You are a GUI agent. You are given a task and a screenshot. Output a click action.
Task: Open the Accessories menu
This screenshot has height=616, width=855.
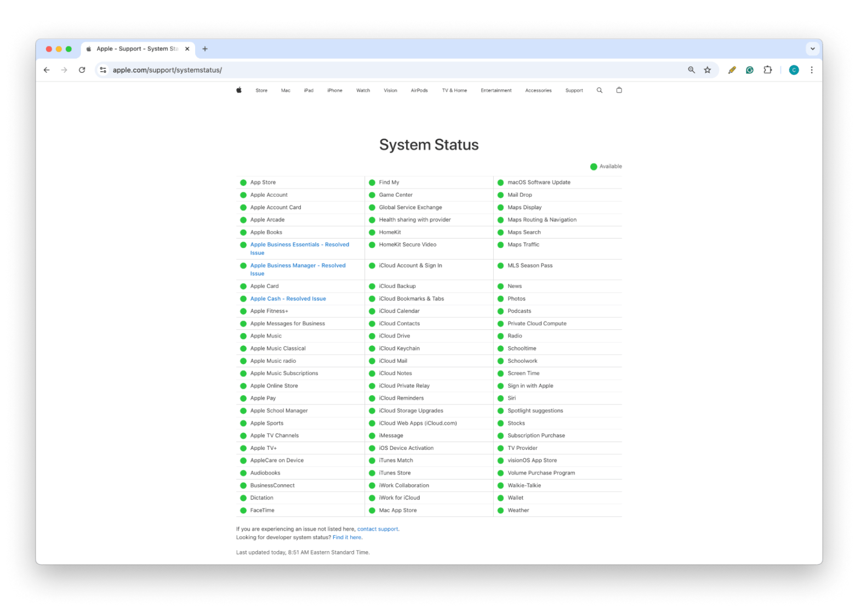tap(538, 90)
